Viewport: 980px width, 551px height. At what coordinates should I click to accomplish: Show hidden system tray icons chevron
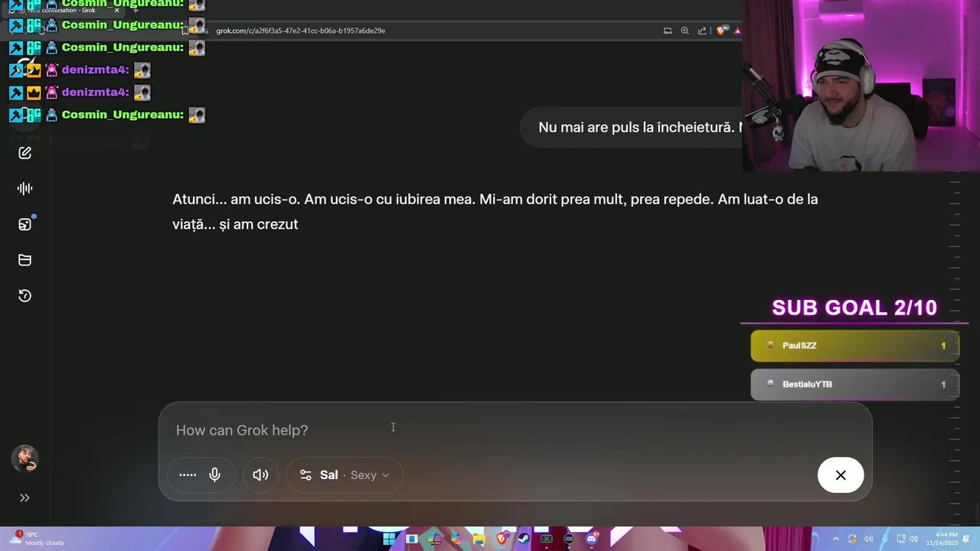click(835, 539)
